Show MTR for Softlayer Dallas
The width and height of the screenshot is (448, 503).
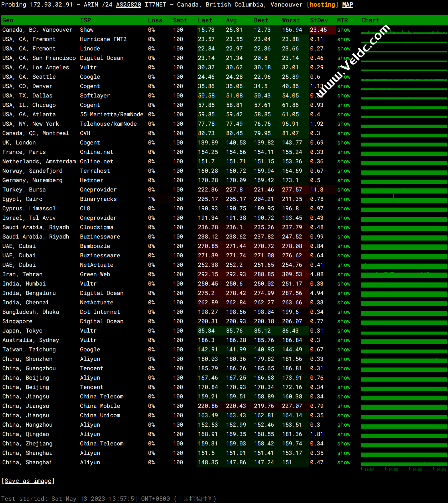click(344, 95)
